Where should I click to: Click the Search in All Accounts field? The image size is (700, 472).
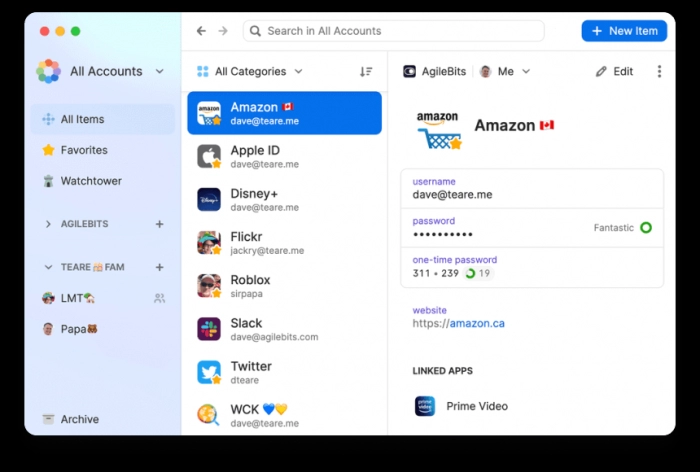[394, 31]
